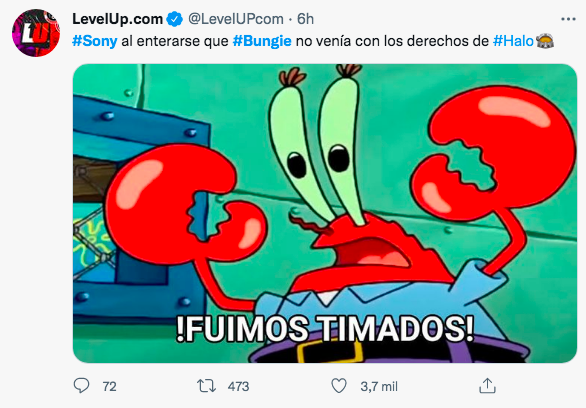Open the LevelUp.com display name
Viewport: 586px width, 408px height.
click(x=117, y=19)
